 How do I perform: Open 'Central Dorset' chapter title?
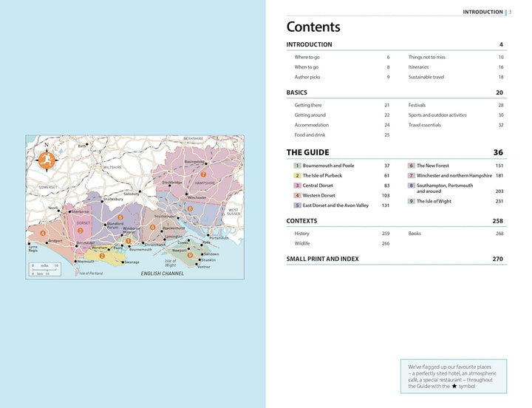click(x=318, y=186)
